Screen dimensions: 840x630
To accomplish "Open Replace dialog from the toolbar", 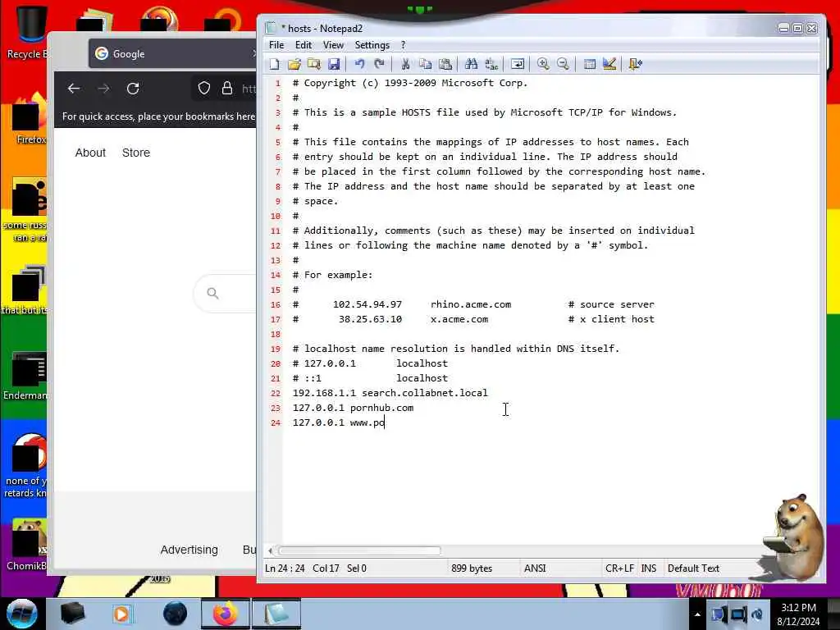I will pyautogui.click(x=491, y=64).
